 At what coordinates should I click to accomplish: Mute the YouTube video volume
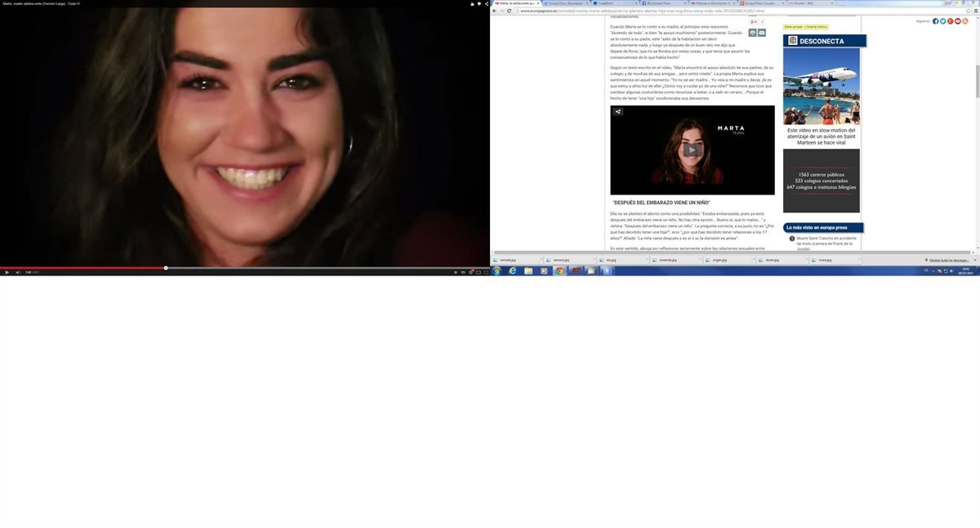point(18,272)
